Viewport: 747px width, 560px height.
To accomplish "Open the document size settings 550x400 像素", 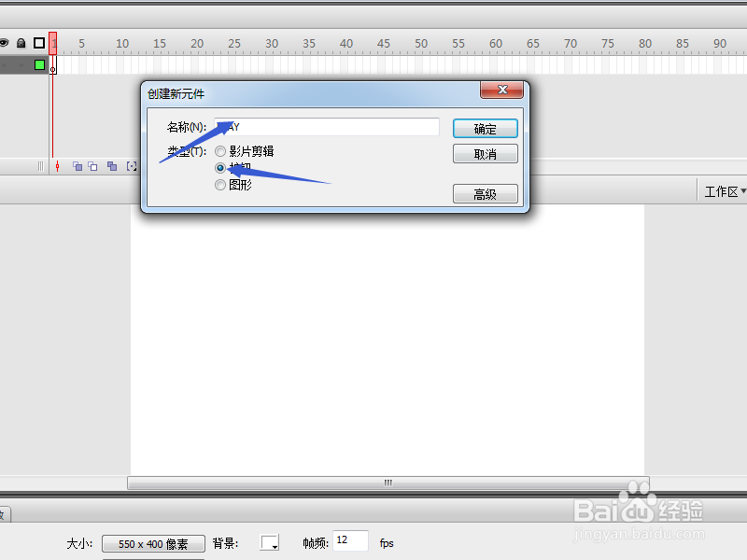I will coord(153,543).
